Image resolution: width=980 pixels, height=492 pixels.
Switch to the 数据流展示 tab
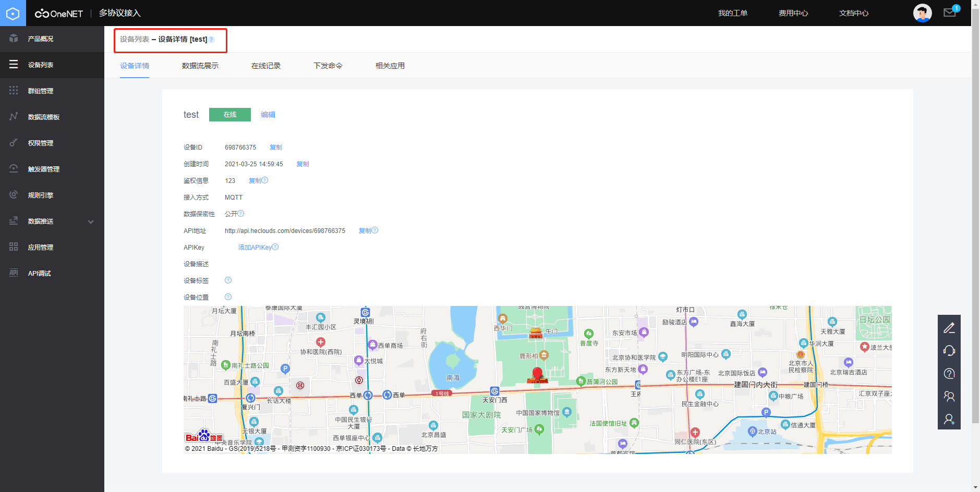200,66
